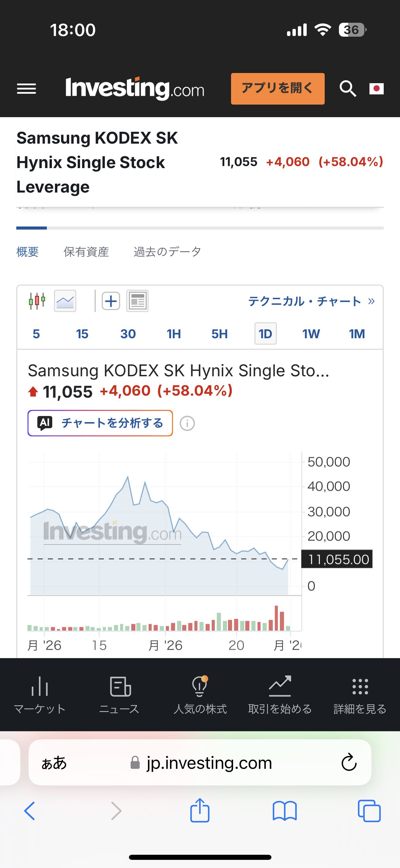Add indicator with the plus icon

(x=111, y=301)
